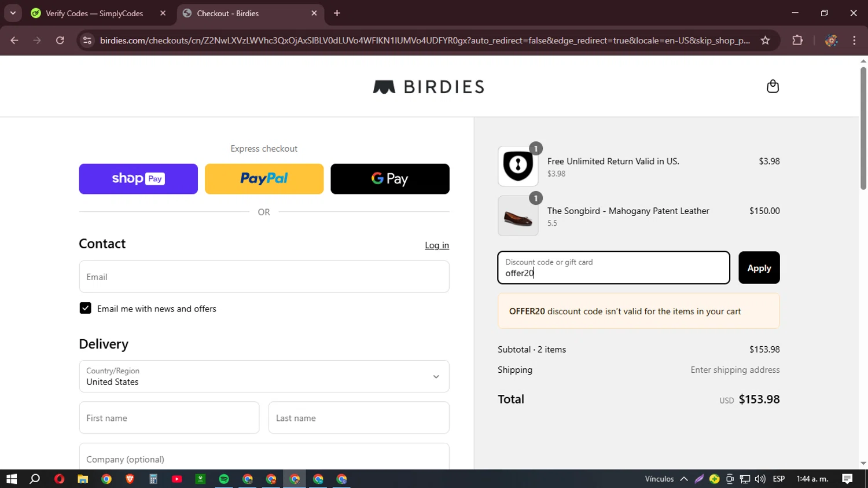868x488 pixels.
Task: Open a new browser tab
Action: tap(337, 13)
